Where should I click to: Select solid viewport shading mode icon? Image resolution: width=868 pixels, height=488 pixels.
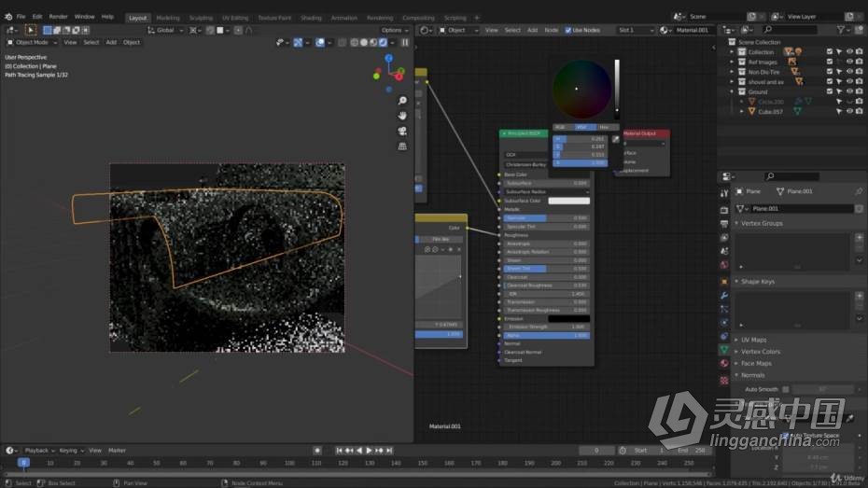point(364,42)
